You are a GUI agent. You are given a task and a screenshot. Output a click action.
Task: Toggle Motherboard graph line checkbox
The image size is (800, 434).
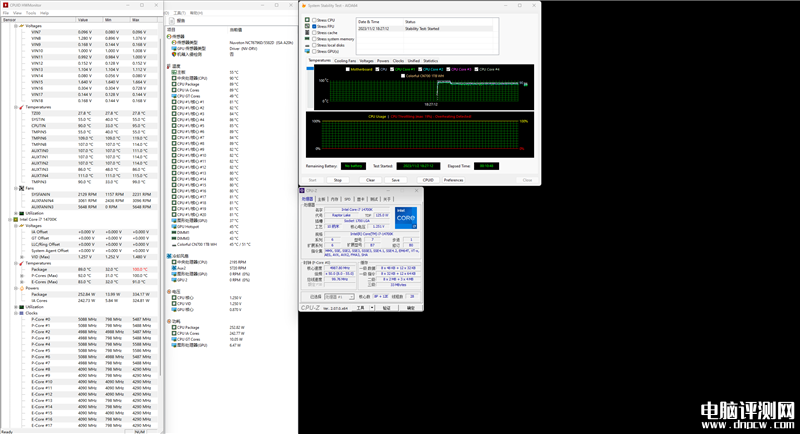click(x=347, y=69)
